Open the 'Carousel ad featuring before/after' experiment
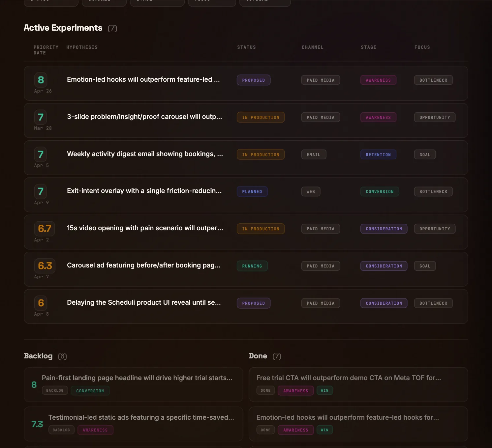This screenshot has width=492, height=448. (246, 269)
